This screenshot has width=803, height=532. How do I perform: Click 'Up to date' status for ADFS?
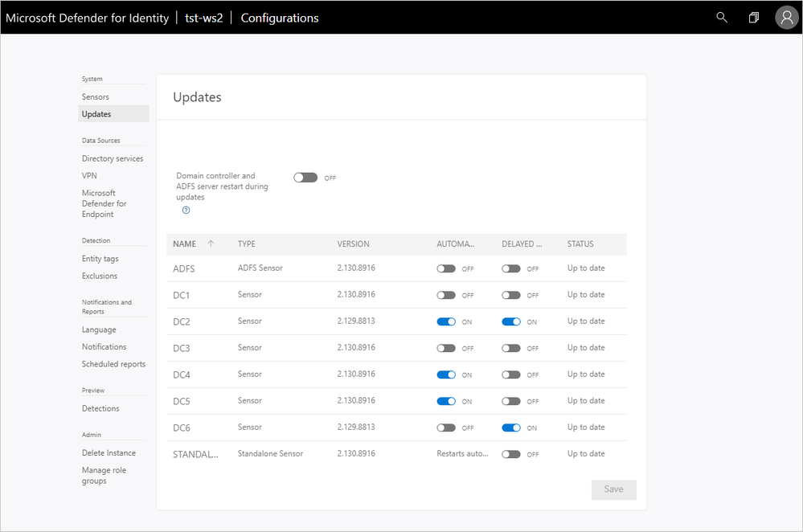click(586, 268)
